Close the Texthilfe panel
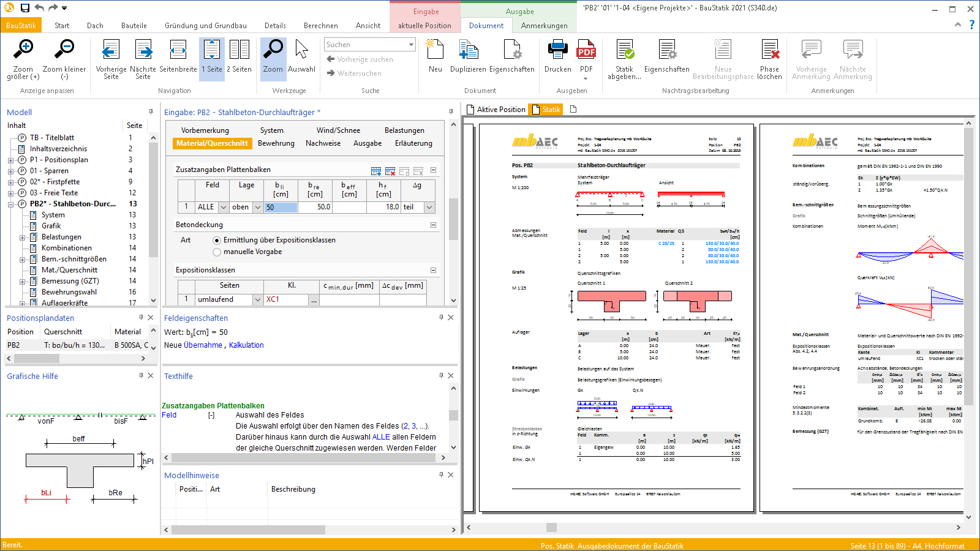 coord(451,376)
